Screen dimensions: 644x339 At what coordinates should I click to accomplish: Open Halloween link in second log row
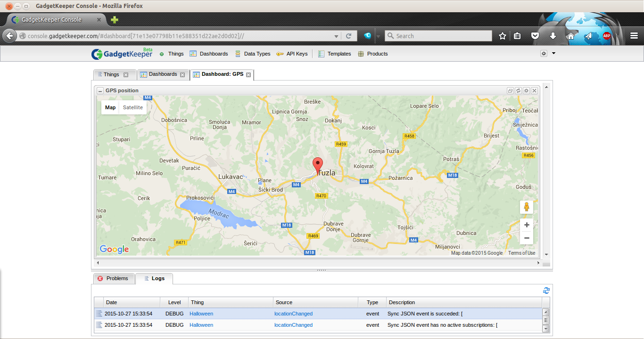coord(201,325)
